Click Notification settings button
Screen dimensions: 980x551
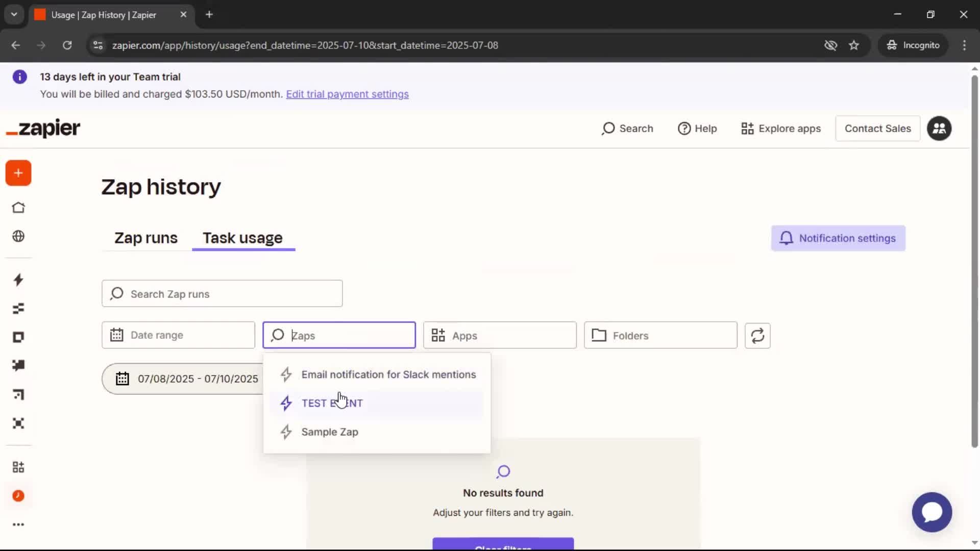coord(838,238)
